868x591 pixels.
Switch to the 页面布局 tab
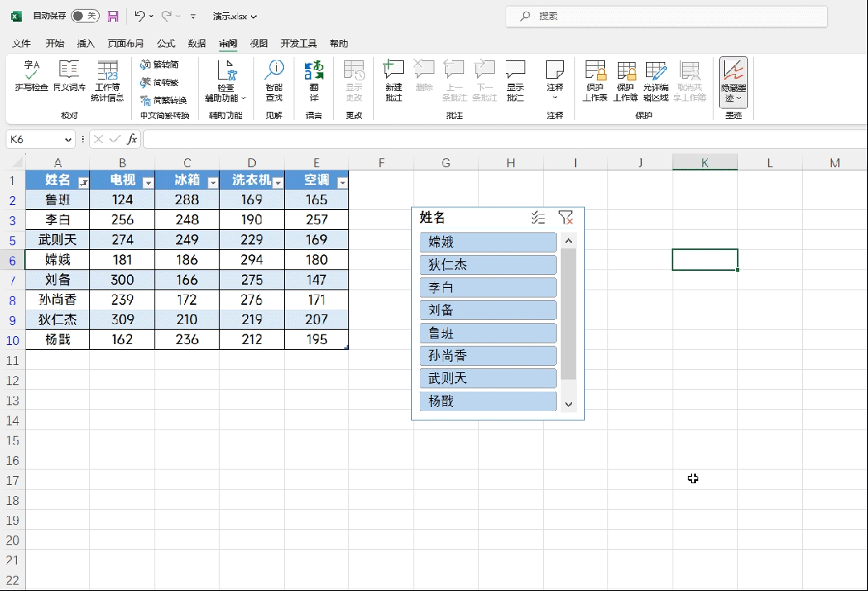[125, 43]
